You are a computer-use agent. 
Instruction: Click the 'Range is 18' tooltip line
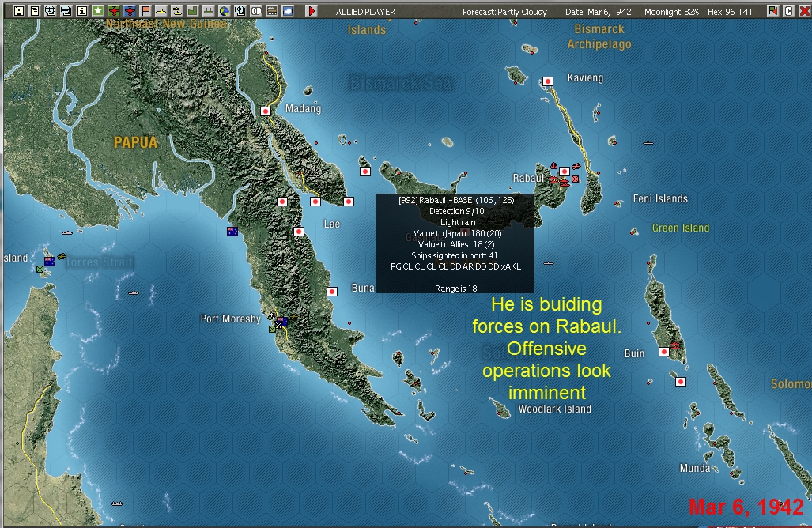[x=455, y=289]
